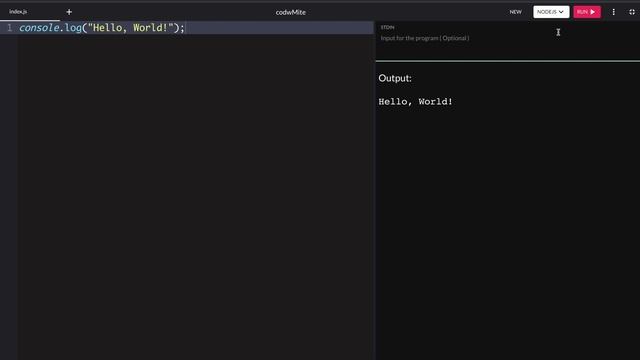This screenshot has width=640, height=360.
Task: Run the code with the RUN button
Action: point(587,12)
